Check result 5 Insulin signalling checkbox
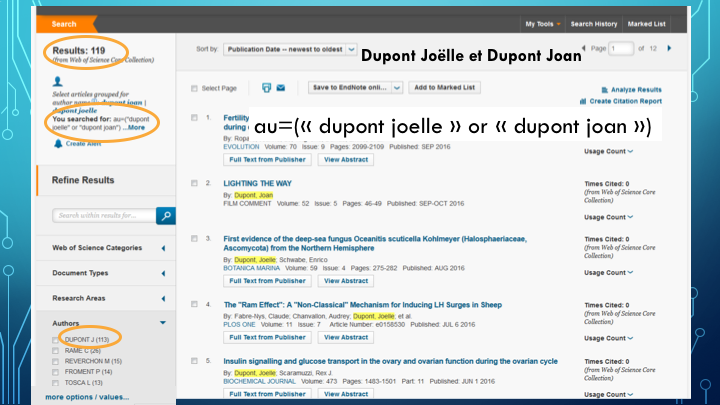The width and height of the screenshot is (720, 405). click(194, 361)
